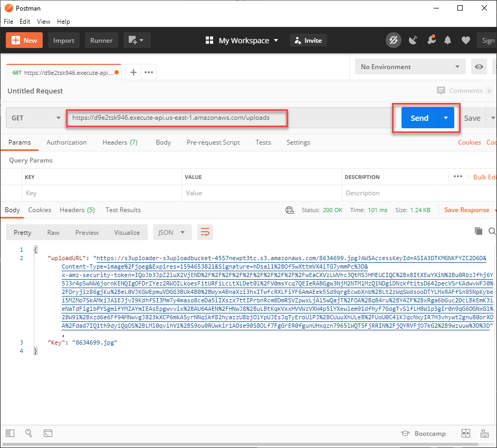This screenshot has height=448, width=497.
Task: Toggle the environment quick look eye
Action: coord(479,66)
